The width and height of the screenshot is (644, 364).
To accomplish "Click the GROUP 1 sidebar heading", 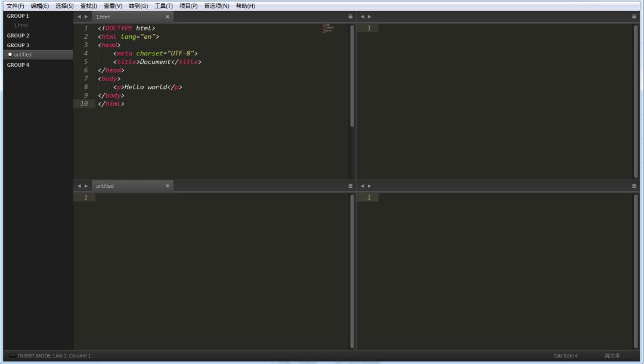I will pos(18,16).
